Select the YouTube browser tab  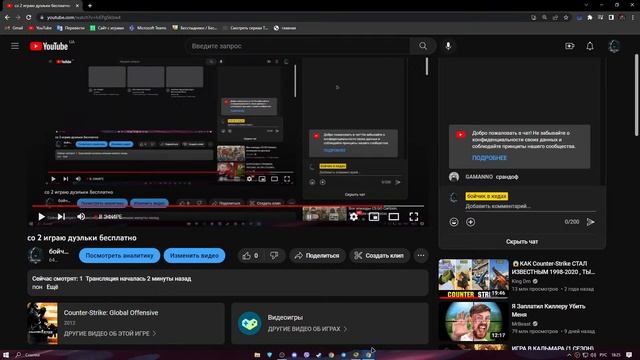pos(41,6)
